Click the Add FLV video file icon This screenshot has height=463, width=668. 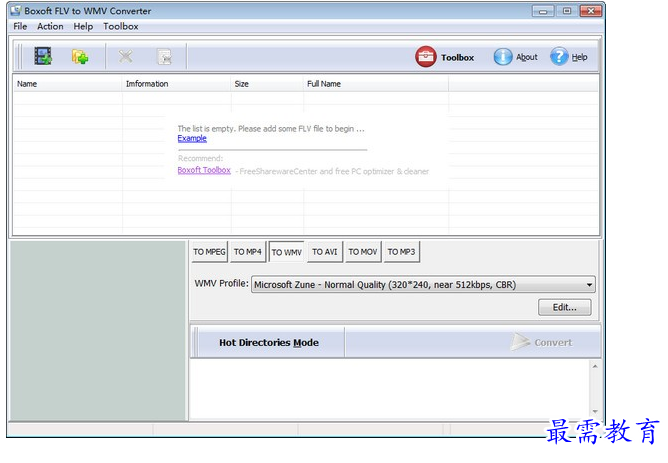coord(43,56)
